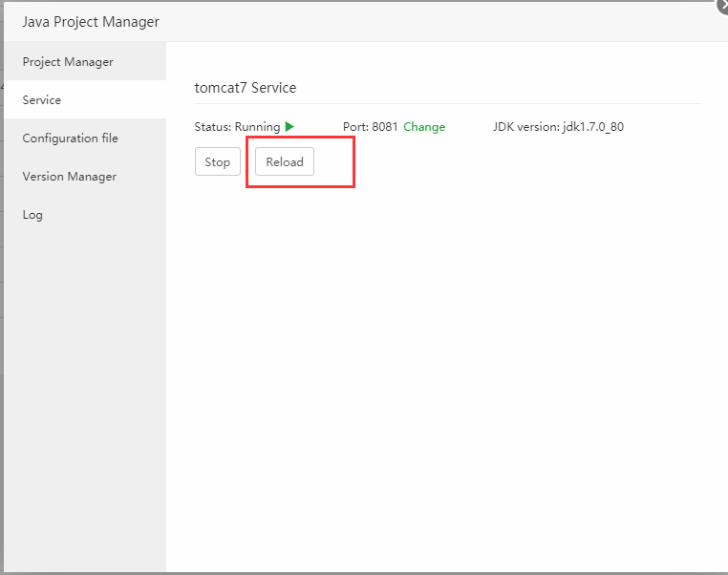Select the 'tomcat7 Service' heading text
Screen dimensions: 728x575
(246, 88)
